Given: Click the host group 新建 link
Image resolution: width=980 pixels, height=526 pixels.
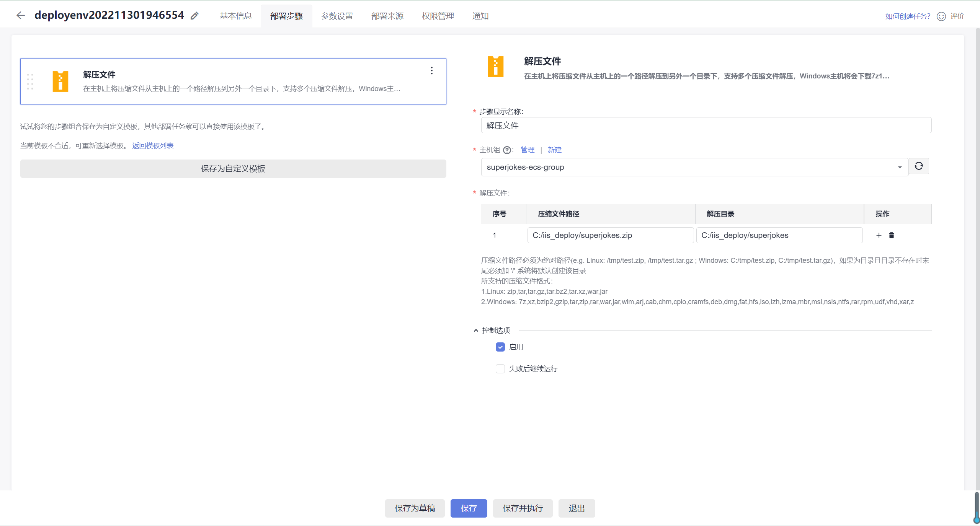Looking at the screenshot, I should click(x=554, y=150).
